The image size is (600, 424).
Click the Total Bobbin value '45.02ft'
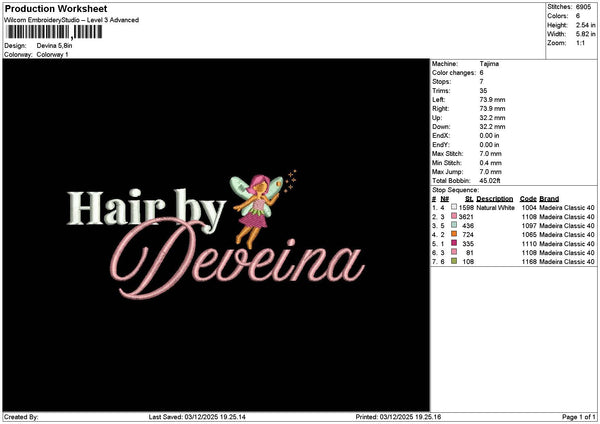(489, 181)
